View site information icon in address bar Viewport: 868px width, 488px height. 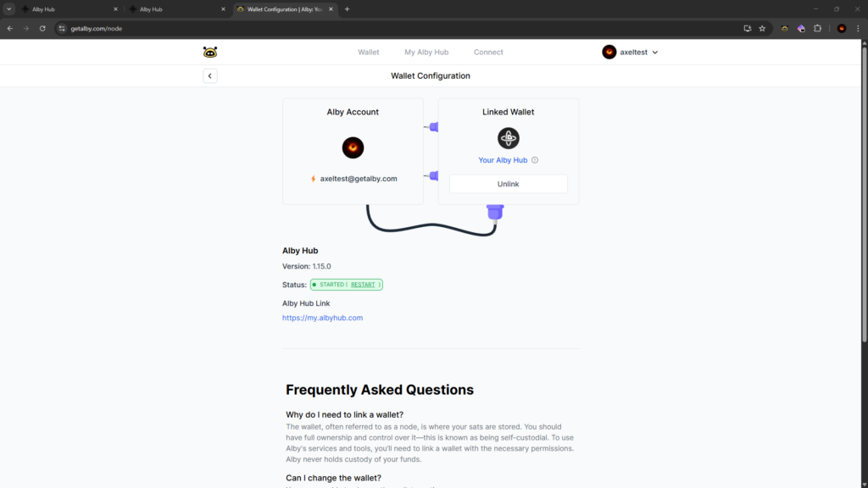click(62, 28)
